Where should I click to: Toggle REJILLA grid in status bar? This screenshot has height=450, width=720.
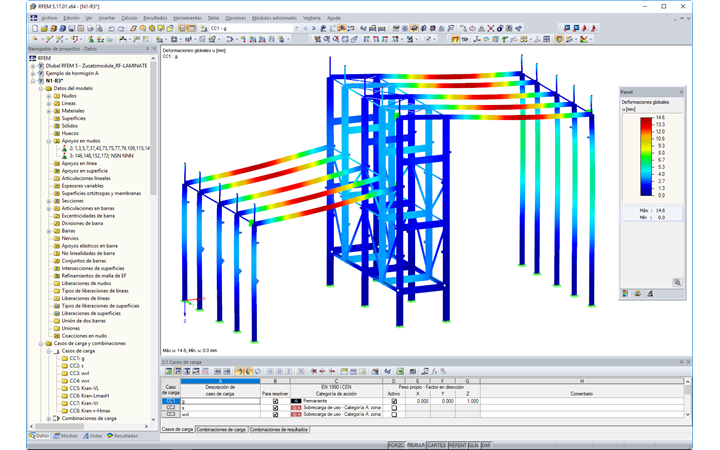coord(416,445)
